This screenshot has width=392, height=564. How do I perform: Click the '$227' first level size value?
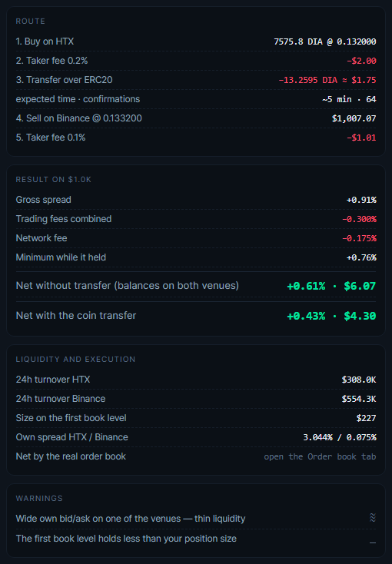(x=366, y=418)
